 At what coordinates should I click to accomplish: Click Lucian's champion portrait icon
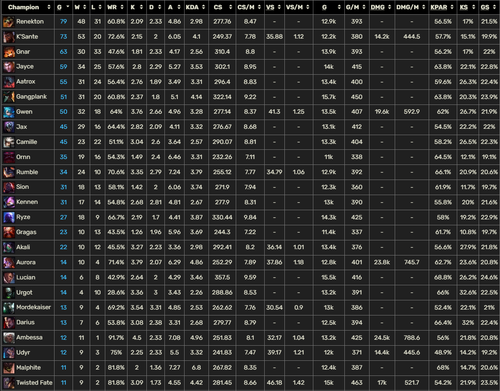coord(9,277)
